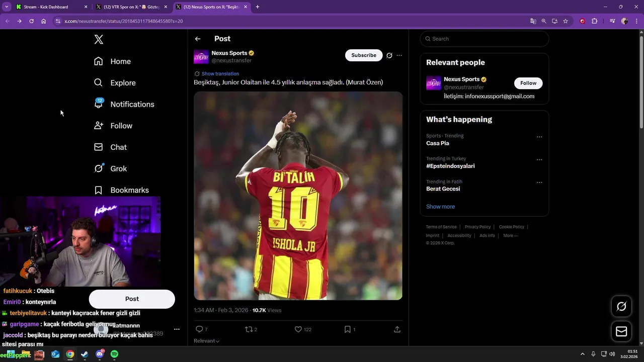Image resolution: width=644 pixels, height=362 pixels.
Task: Open the Casa Pia trending topic
Action: point(438,143)
